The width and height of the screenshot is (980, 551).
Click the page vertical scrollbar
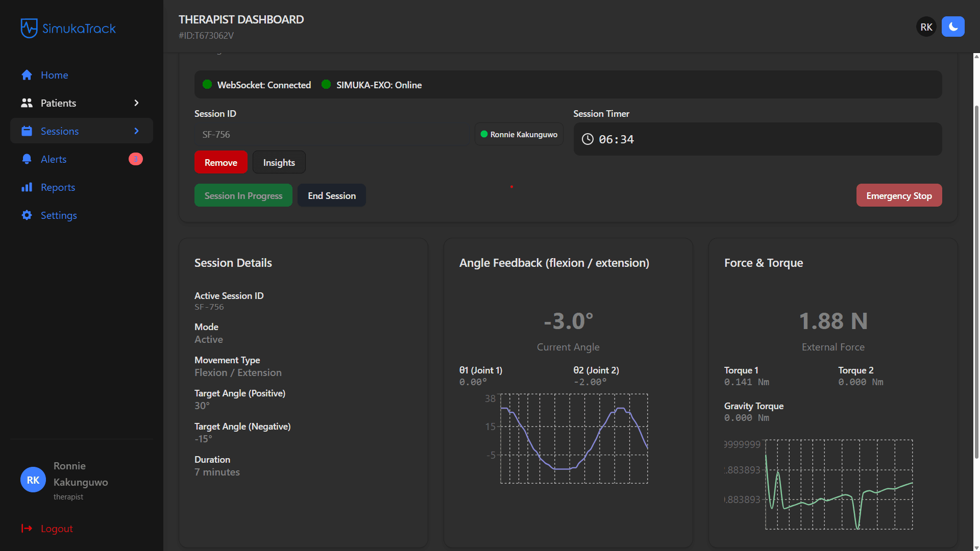(976, 281)
